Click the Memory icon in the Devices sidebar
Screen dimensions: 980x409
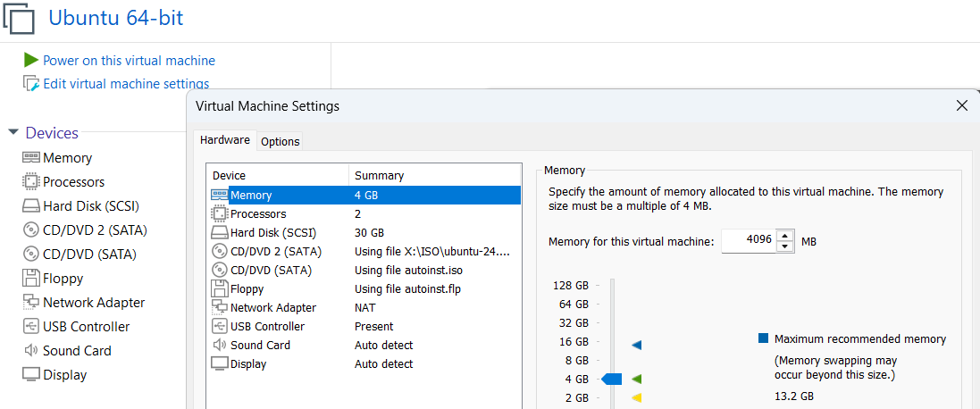(x=31, y=158)
